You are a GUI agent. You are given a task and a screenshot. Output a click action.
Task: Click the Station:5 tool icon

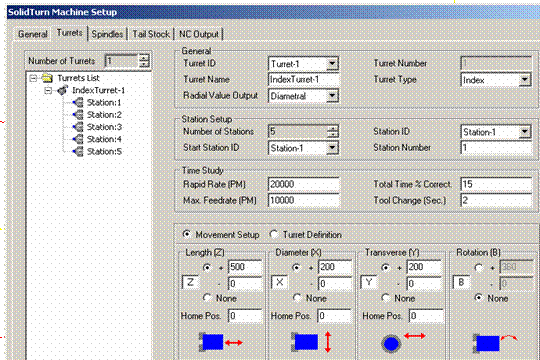(78, 152)
